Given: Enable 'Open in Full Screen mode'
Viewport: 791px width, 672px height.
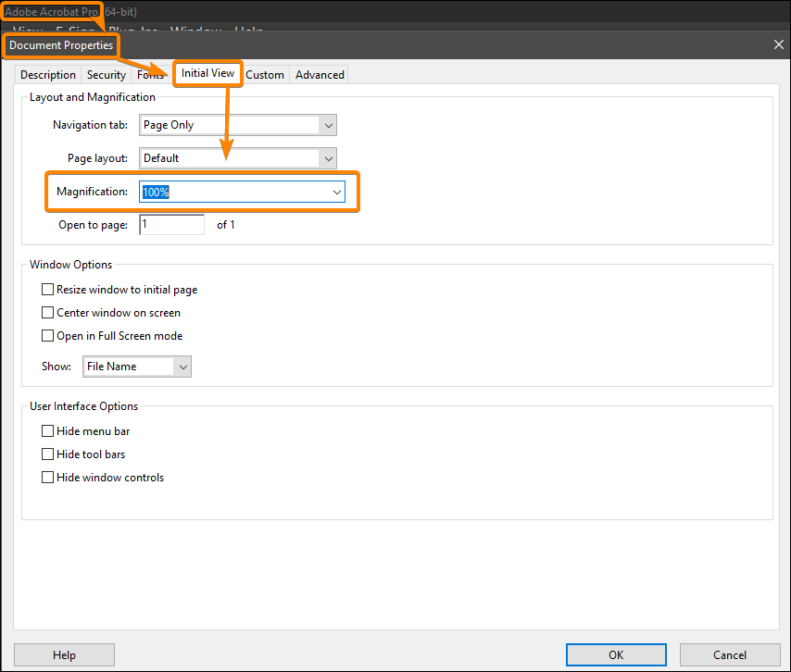Looking at the screenshot, I should 47,335.
